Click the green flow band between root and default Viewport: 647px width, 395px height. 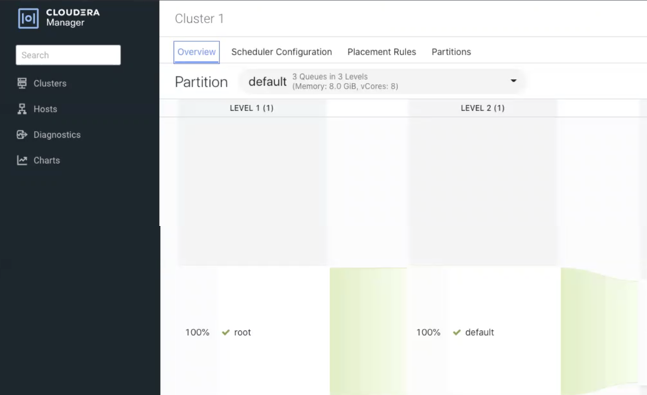coord(368,331)
